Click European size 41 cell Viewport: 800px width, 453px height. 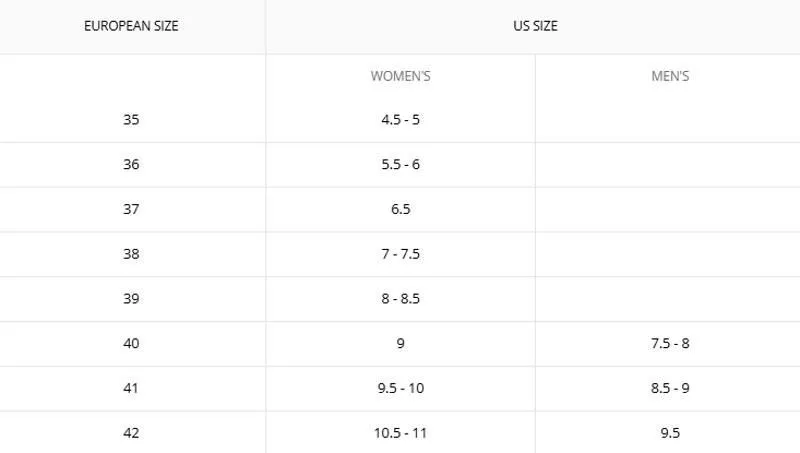coord(131,388)
